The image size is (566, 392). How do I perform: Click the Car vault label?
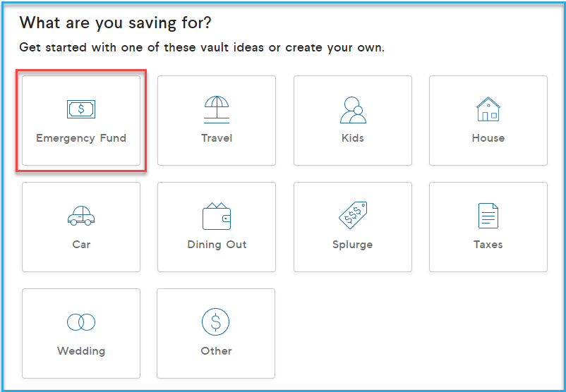pyautogui.click(x=81, y=245)
